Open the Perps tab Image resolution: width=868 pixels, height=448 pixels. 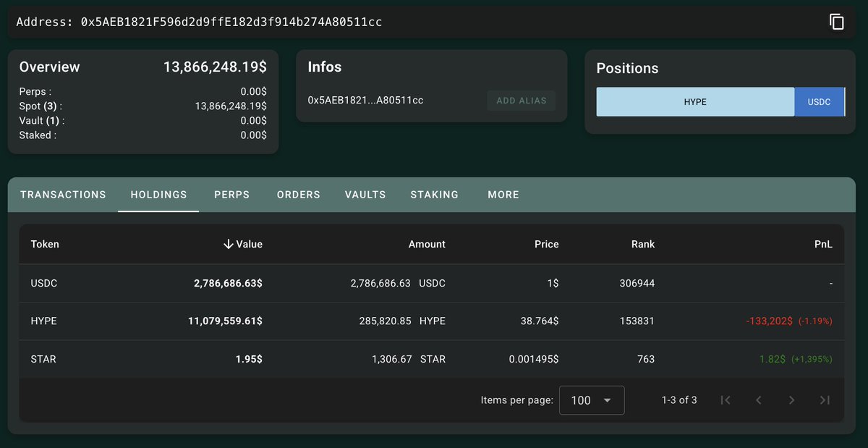231,195
